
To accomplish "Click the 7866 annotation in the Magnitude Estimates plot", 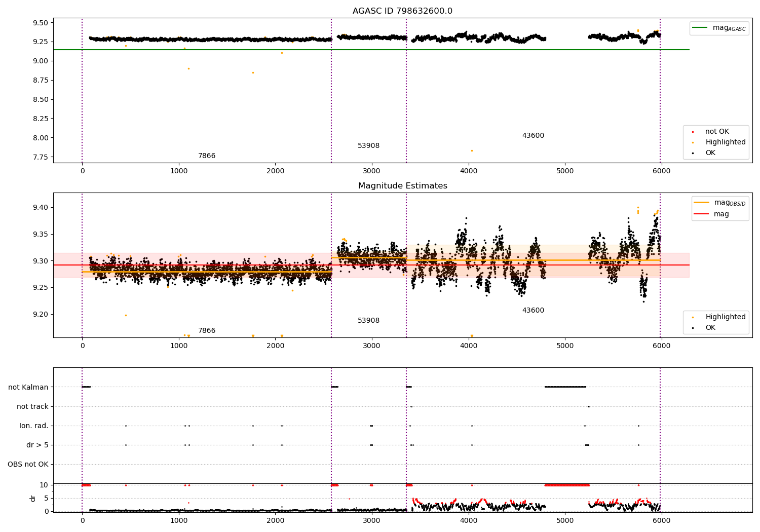I will [207, 331].
